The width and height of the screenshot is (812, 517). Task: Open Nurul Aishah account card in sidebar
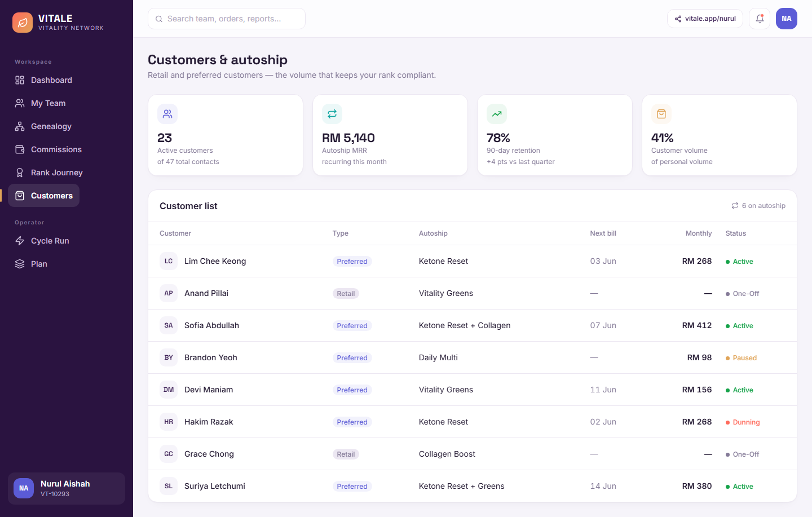[67, 488]
